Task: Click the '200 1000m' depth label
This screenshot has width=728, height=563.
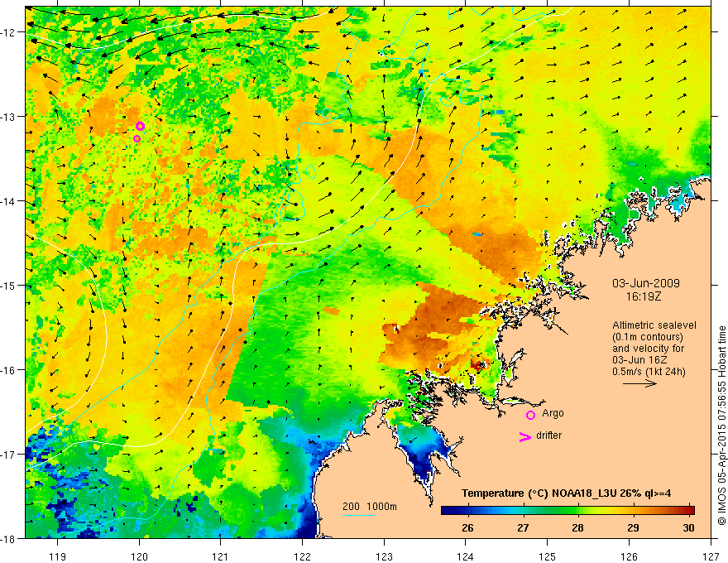Action: [370, 507]
